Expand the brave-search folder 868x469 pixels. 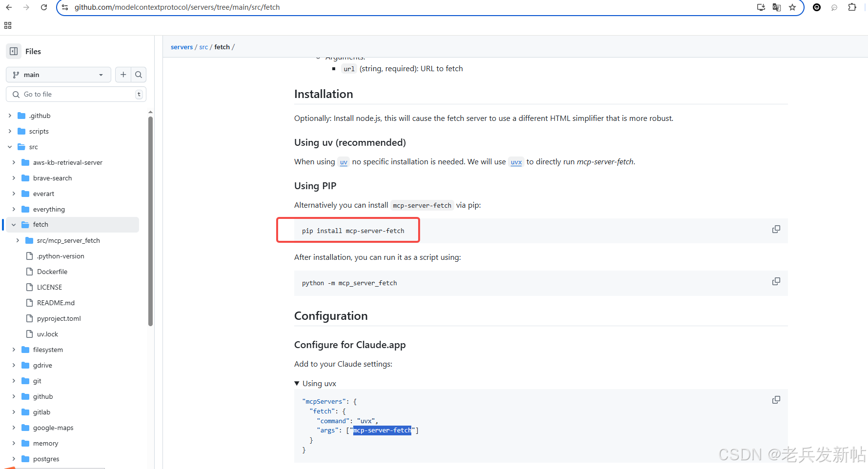pyautogui.click(x=14, y=178)
